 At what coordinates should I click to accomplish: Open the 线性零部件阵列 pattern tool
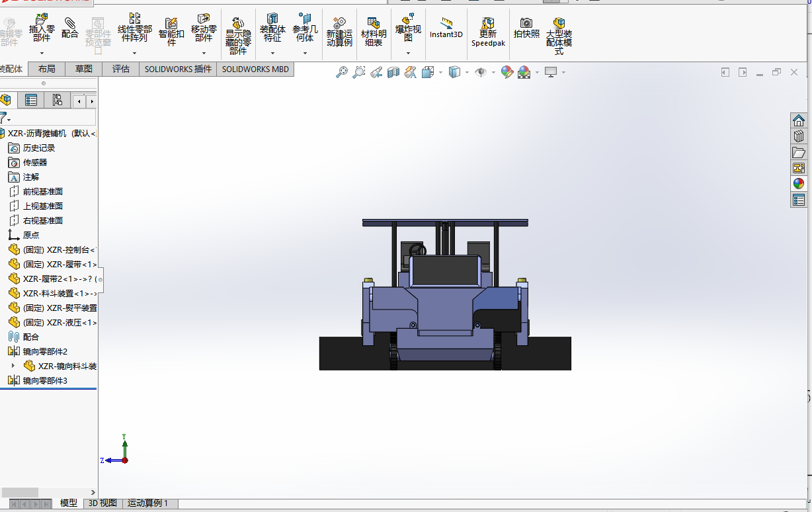(135, 27)
